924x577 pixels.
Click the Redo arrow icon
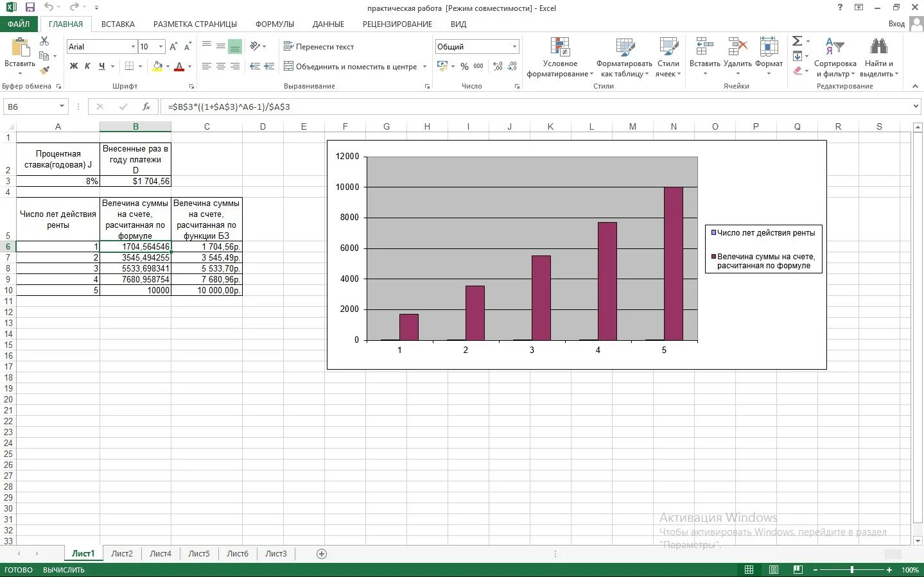74,8
